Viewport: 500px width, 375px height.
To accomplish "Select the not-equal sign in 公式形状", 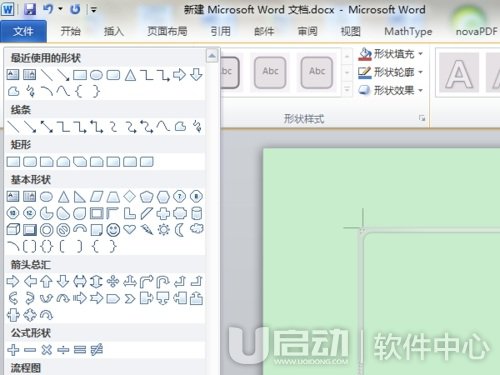I will (x=96, y=350).
